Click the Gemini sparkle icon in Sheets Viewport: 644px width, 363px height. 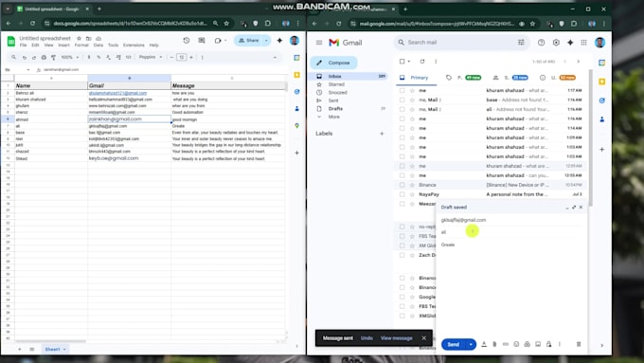pos(279,41)
